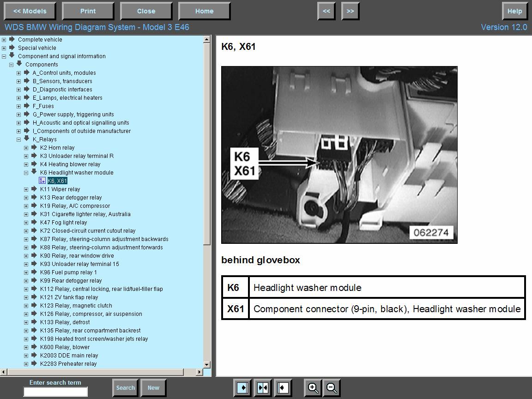532x399 pixels.
Task: Expand K11 Wiper relay node
Action: (26, 189)
